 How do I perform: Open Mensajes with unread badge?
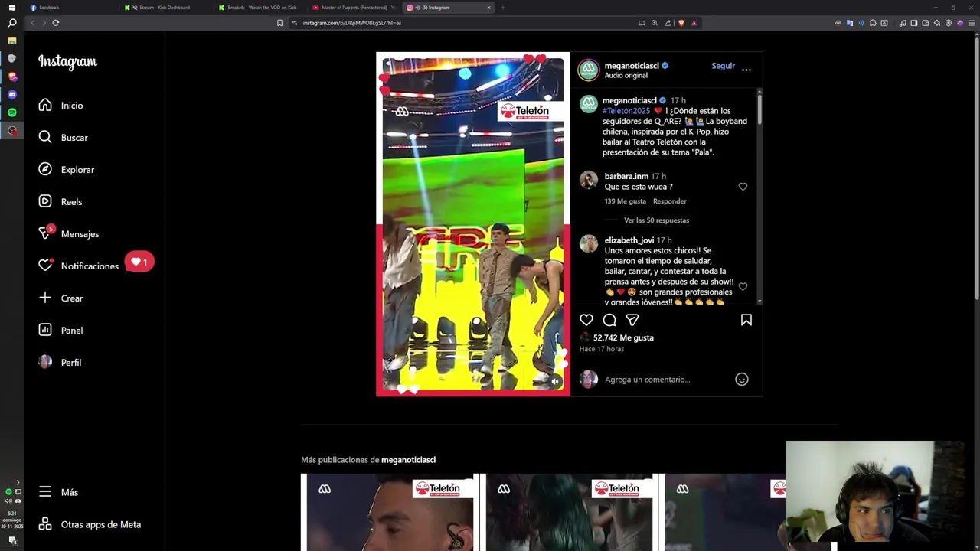(x=69, y=234)
